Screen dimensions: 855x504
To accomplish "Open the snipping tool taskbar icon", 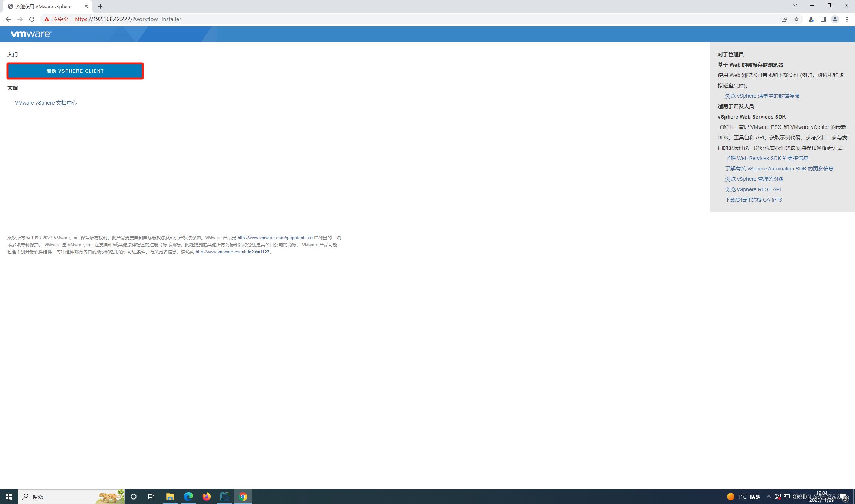I will pos(225,497).
